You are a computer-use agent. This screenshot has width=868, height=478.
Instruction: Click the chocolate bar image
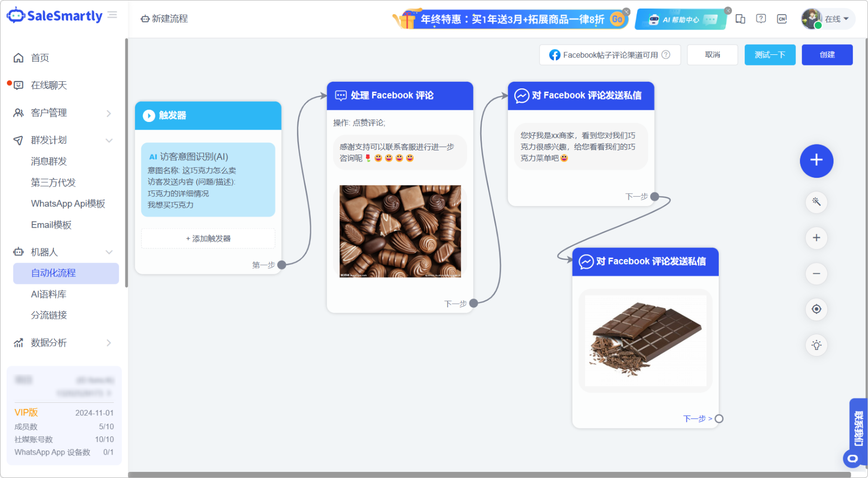tap(646, 340)
